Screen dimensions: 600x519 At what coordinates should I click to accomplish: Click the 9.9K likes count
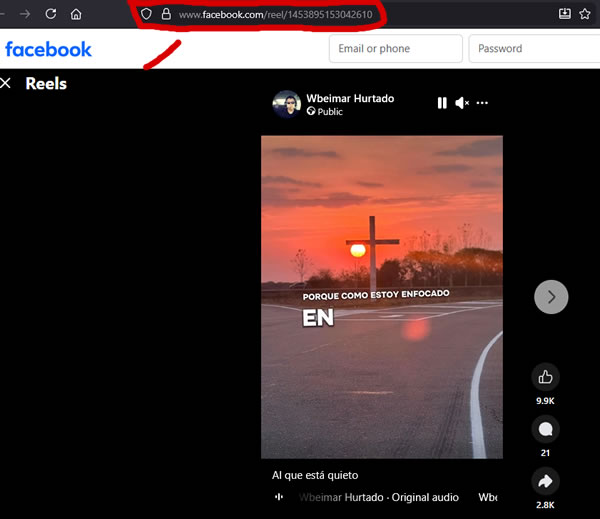click(x=545, y=401)
